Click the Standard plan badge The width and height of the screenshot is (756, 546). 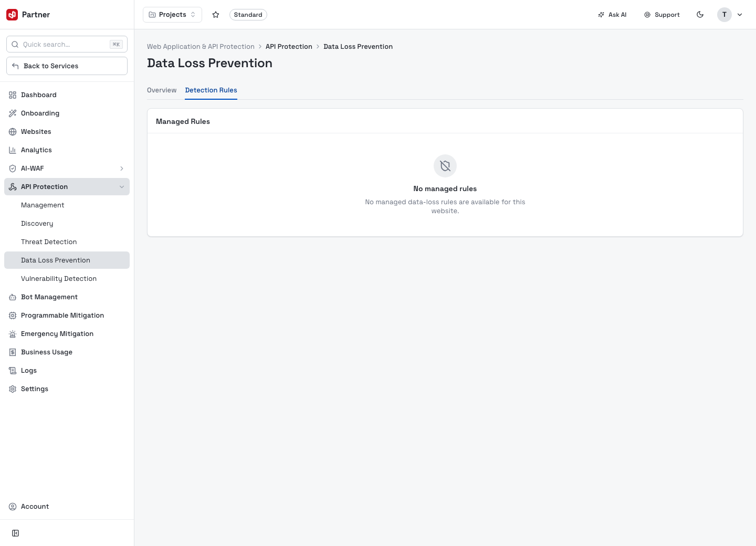click(248, 15)
